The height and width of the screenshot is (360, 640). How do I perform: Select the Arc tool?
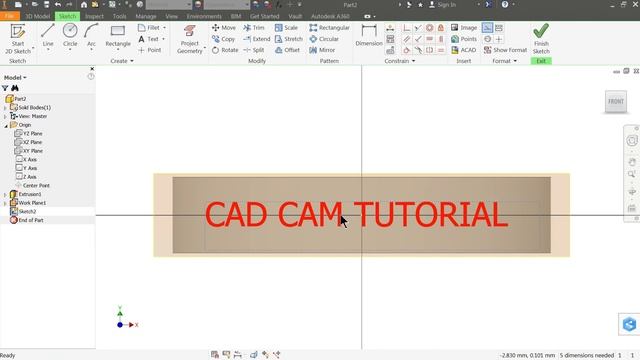click(x=91, y=35)
